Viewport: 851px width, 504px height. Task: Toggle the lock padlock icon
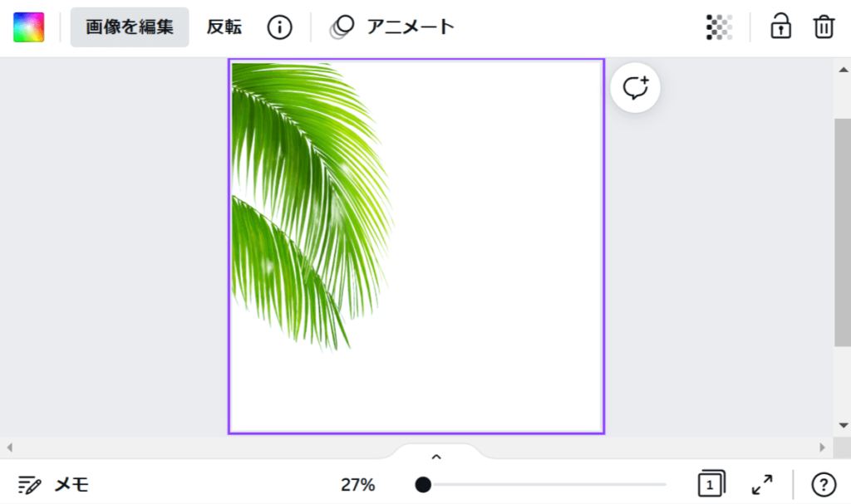pos(780,26)
